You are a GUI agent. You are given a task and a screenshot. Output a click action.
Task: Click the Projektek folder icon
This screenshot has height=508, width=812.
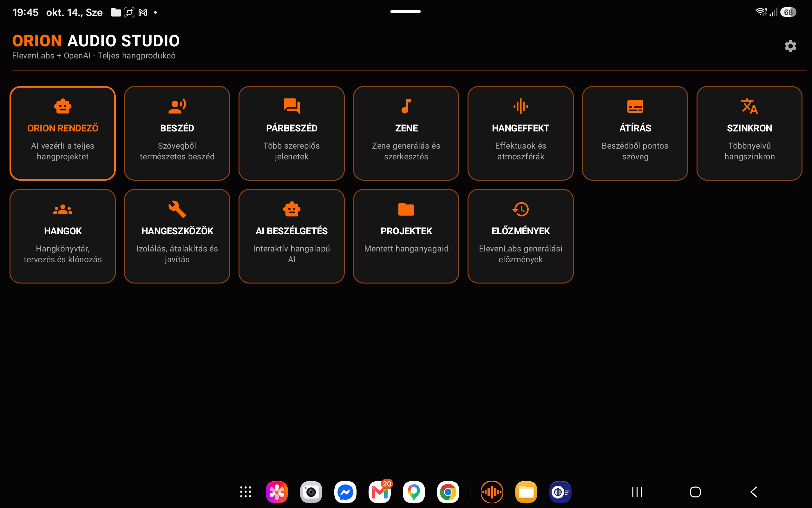tap(406, 209)
